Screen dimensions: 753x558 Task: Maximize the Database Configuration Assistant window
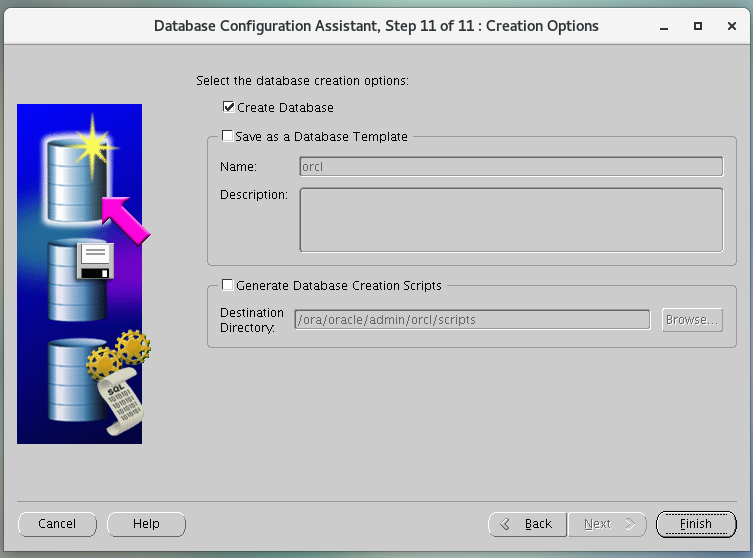tap(698, 26)
